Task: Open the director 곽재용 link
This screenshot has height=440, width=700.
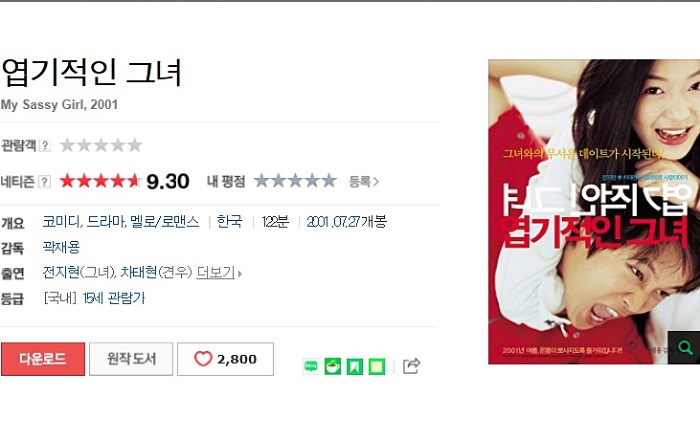Action: point(61,247)
